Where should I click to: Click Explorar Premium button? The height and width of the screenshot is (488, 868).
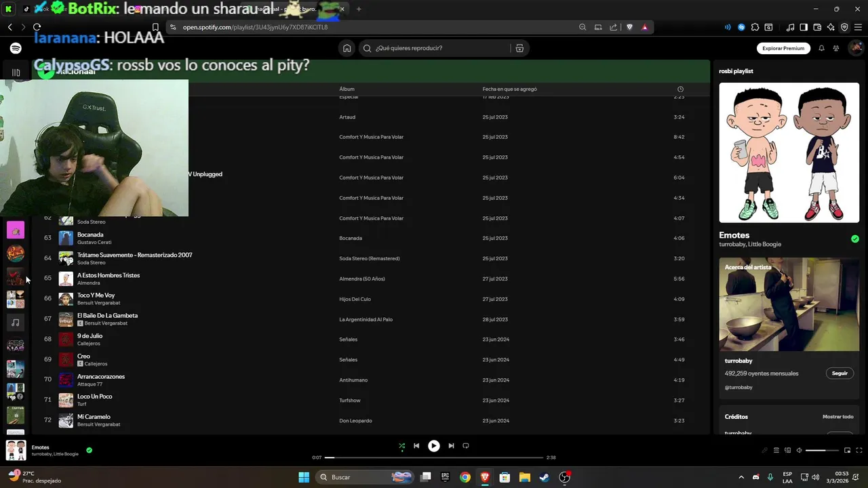783,48
